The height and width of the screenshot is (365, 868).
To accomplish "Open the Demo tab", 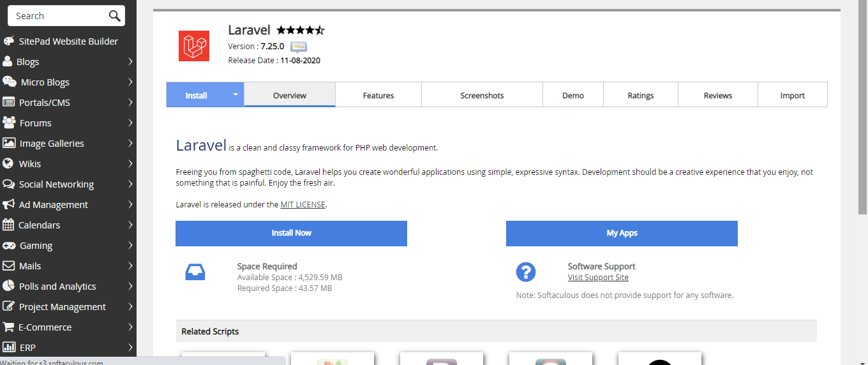I will tap(573, 95).
